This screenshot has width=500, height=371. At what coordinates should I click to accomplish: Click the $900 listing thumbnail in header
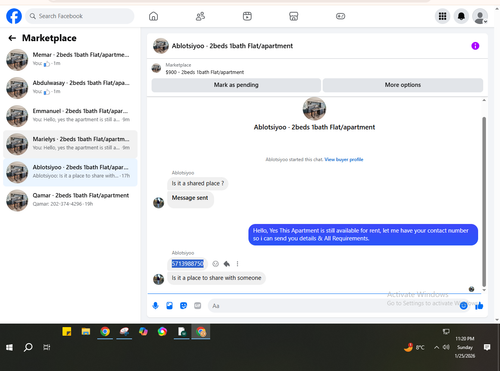click(156, 68)
